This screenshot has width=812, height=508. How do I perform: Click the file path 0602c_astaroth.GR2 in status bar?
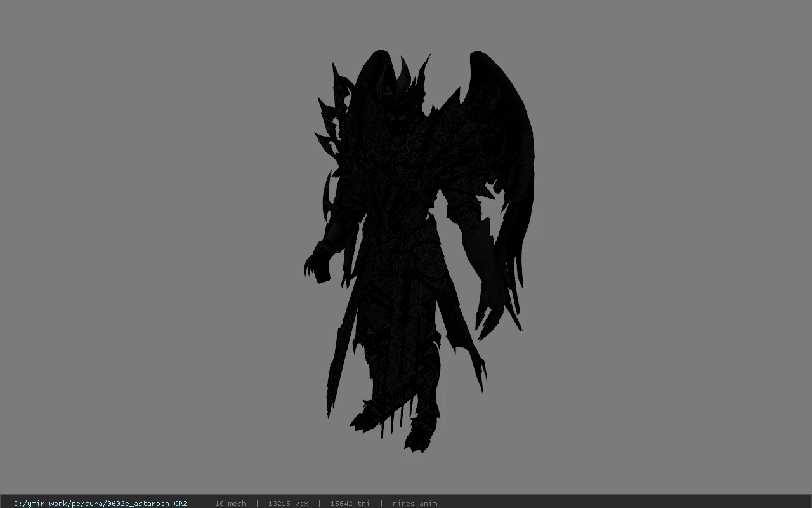click(100, 504)
